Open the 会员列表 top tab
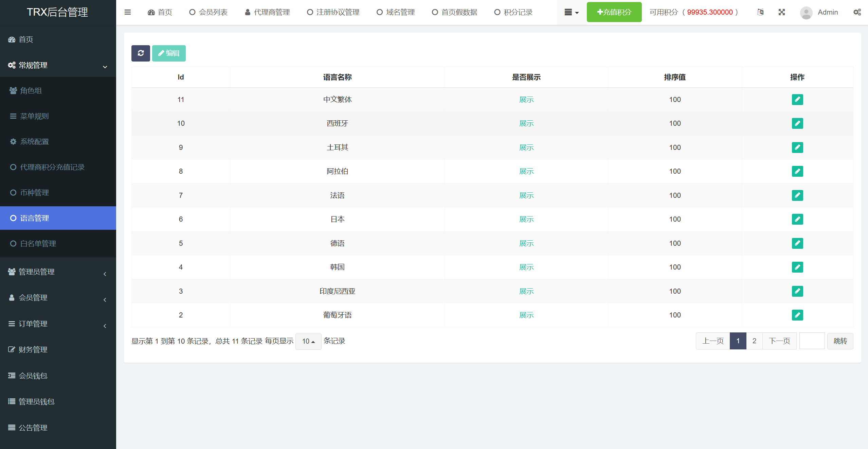Image resolution: width=868 pixels, height=449 pixels. click(208, 12)
